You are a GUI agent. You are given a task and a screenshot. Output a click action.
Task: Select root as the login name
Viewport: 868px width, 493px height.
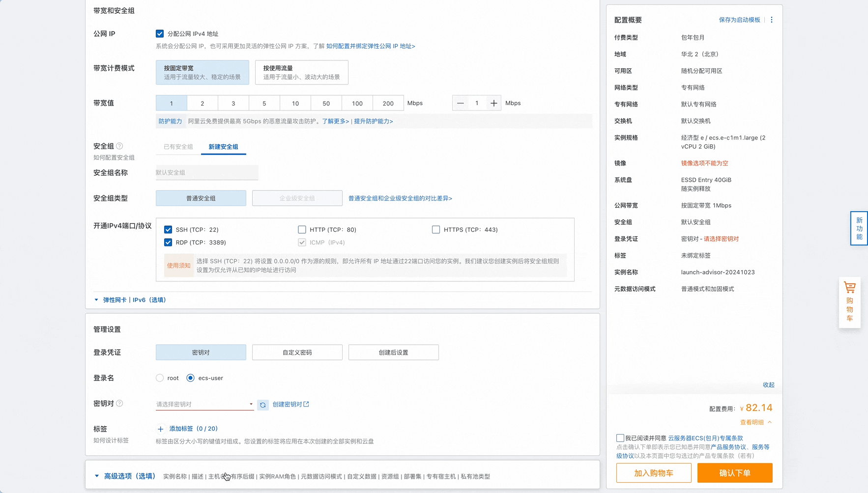[160, 378]
